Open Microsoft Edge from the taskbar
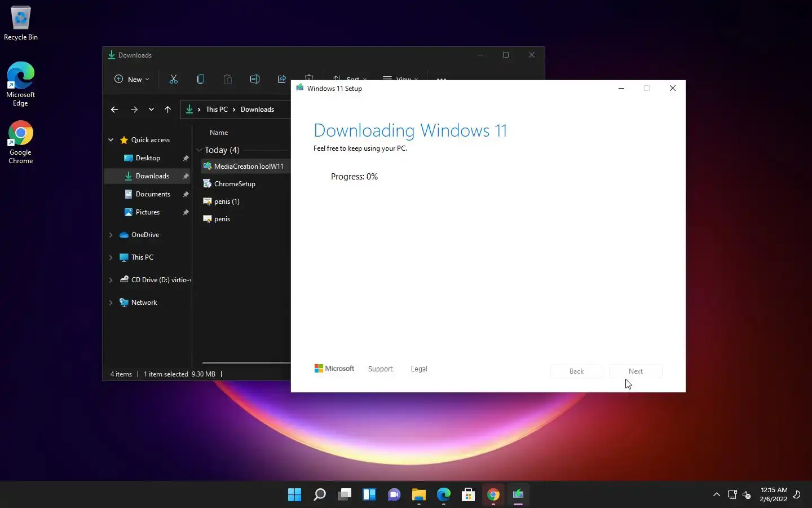The width and height of the screenshot is (812, 508). [443, 495]
